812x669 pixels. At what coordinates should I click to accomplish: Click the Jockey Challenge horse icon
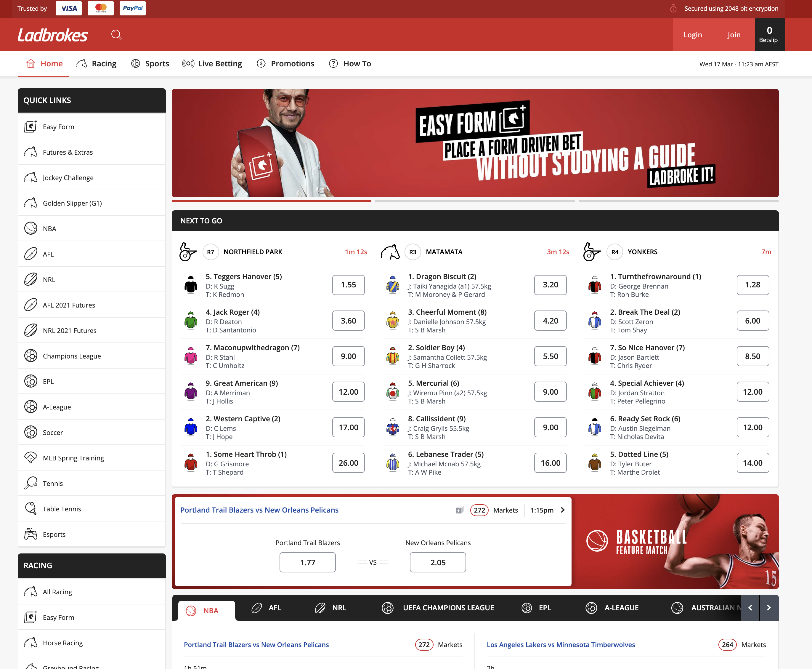31,177
